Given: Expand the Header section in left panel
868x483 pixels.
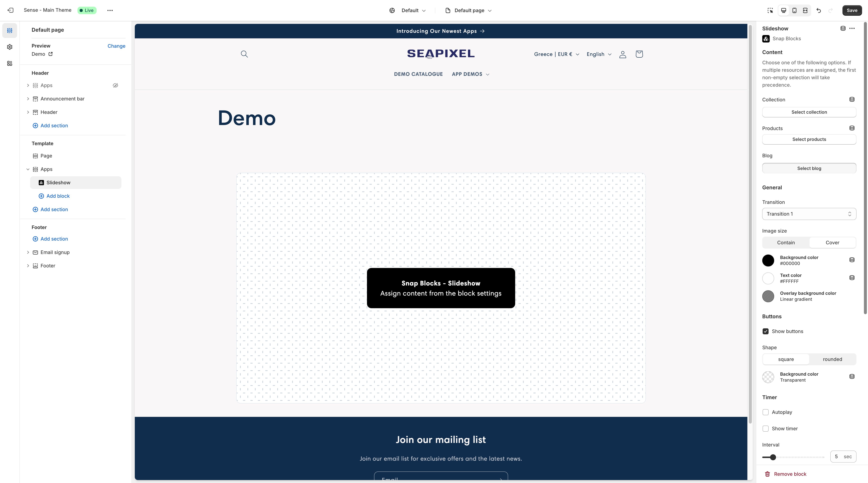Looking at the screenshot, I should (28, 112).
